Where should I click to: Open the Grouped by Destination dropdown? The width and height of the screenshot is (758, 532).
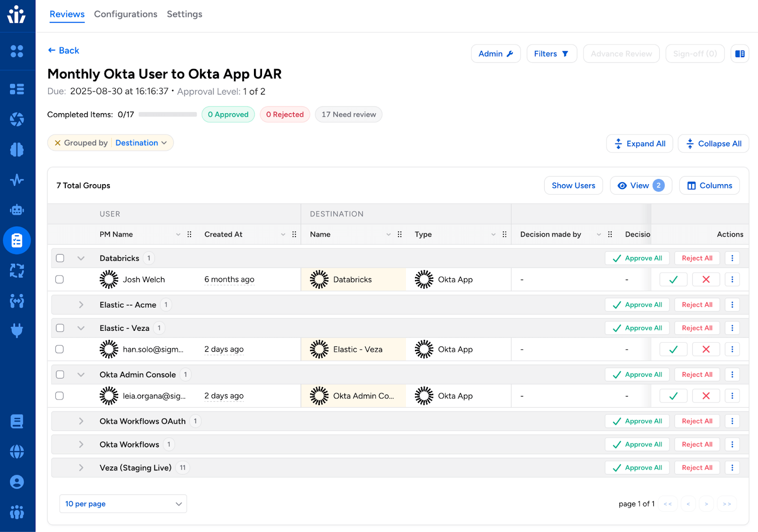click(141, 143)
